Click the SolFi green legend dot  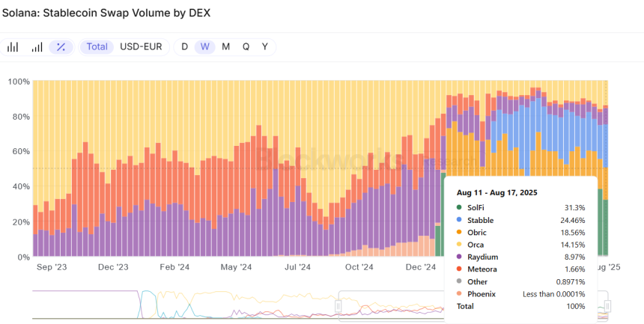(x=459, y=207)
